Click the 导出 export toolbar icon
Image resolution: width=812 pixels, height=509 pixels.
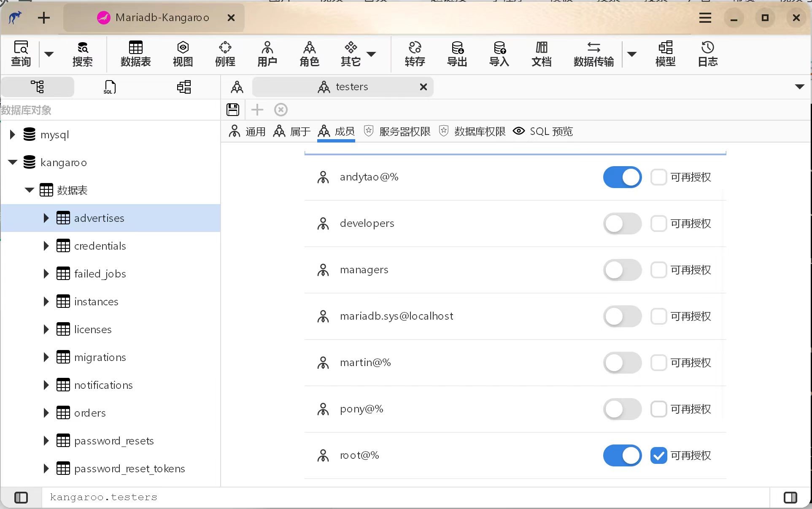(x=457, y=54)
